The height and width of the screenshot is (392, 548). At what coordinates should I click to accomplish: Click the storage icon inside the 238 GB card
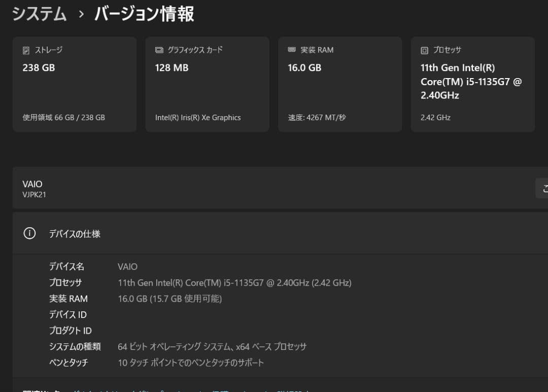(x=27, y=50)
